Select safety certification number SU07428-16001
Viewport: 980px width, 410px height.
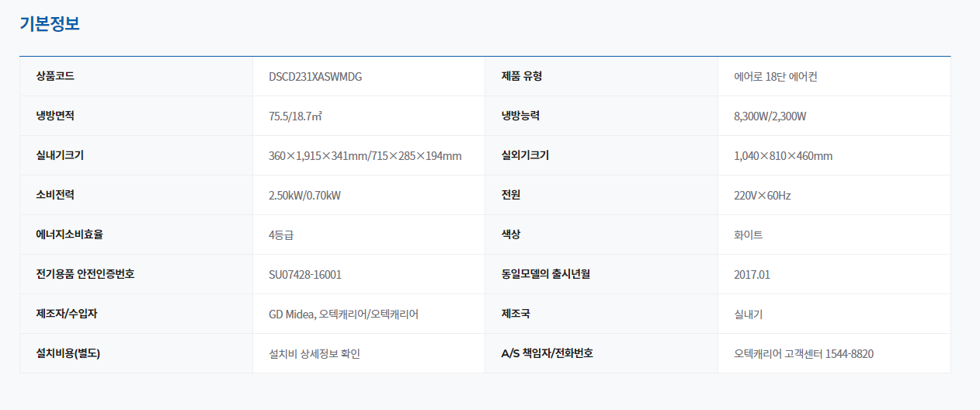pyautogui.click(x=305, y=275)
